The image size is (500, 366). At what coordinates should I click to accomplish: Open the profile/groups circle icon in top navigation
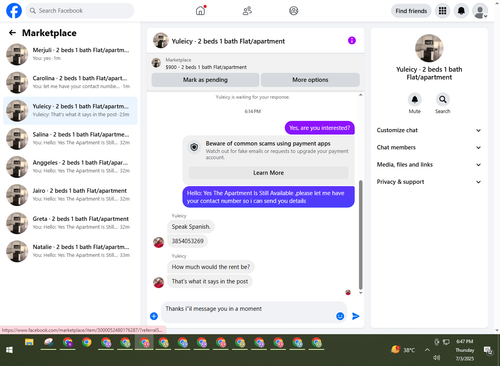click(x=294, y=11)
